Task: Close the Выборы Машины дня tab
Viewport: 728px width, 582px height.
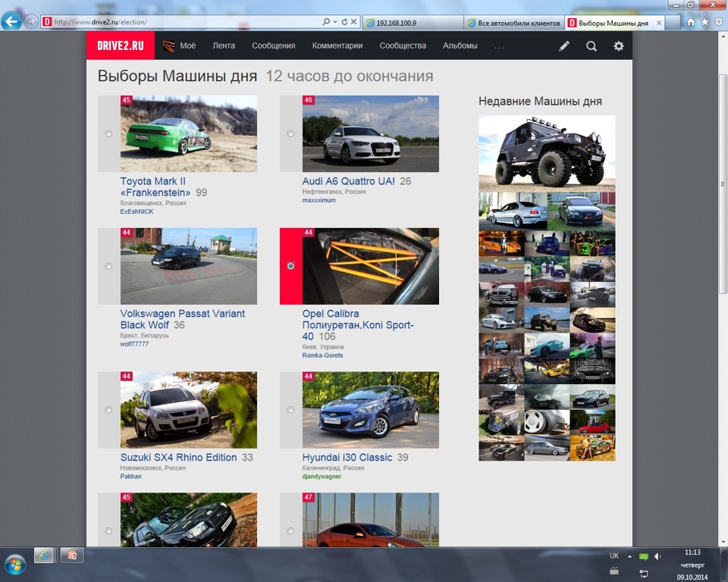Action: pos(659,23)
